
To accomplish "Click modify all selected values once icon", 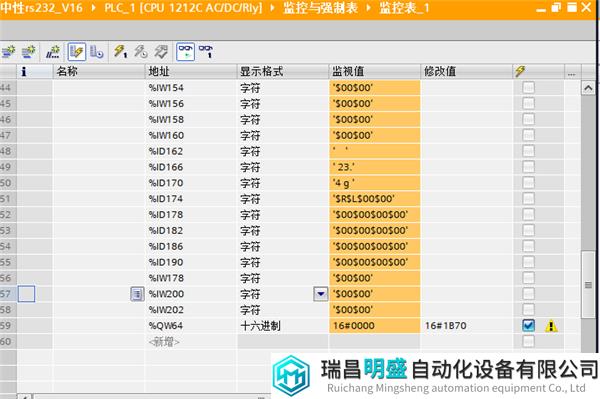I will point(121,52).
